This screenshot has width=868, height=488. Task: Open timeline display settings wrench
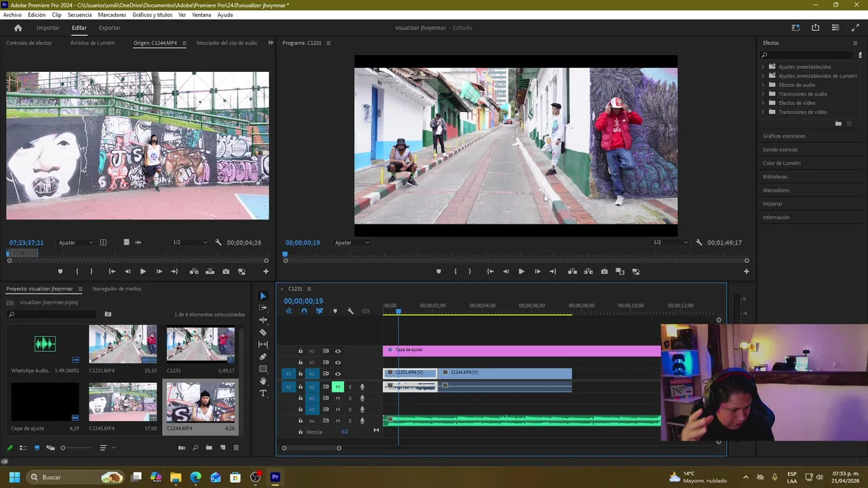coord(351,311)
